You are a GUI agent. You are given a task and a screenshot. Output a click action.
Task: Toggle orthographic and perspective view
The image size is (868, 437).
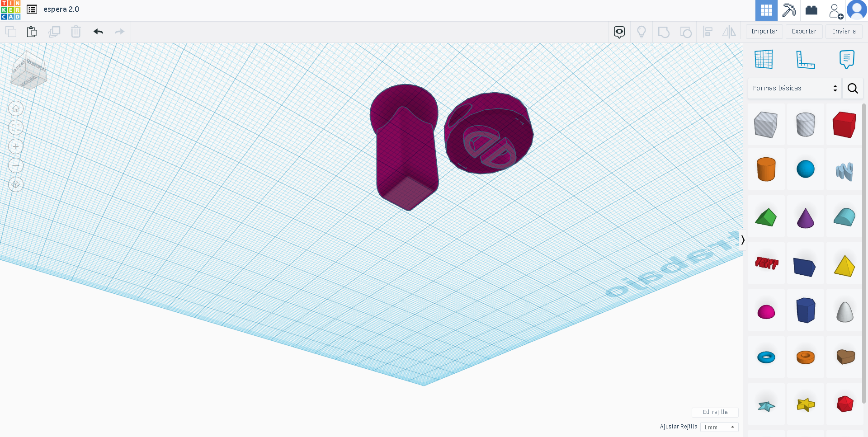click(16, 184)
